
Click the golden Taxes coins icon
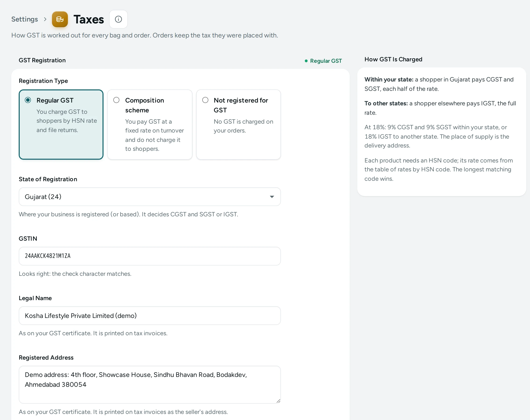click(x=60, y=19)
